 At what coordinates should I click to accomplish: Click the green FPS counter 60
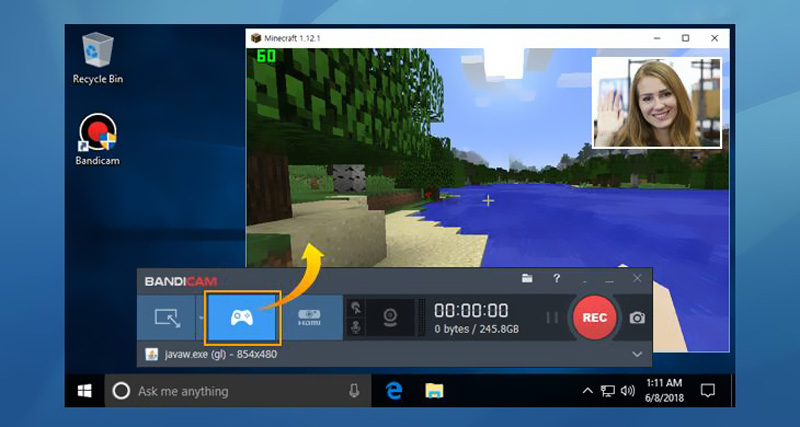[x=266, y=56]
